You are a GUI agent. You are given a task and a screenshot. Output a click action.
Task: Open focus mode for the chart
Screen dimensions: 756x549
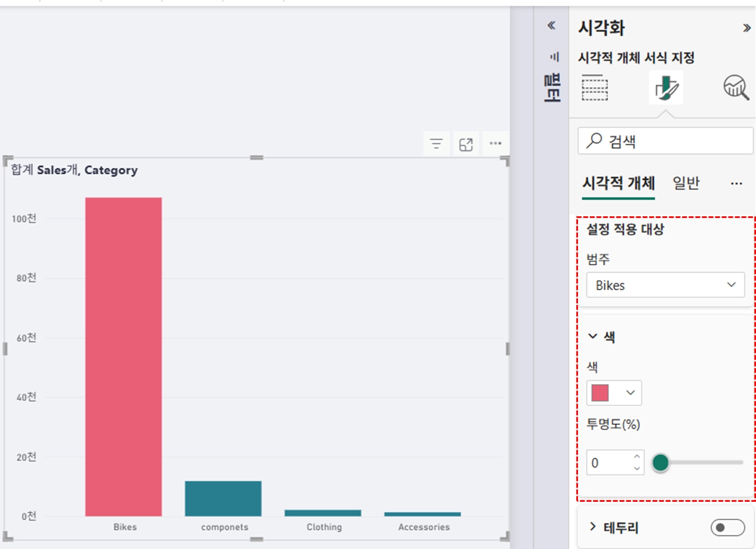click(466, 144)
